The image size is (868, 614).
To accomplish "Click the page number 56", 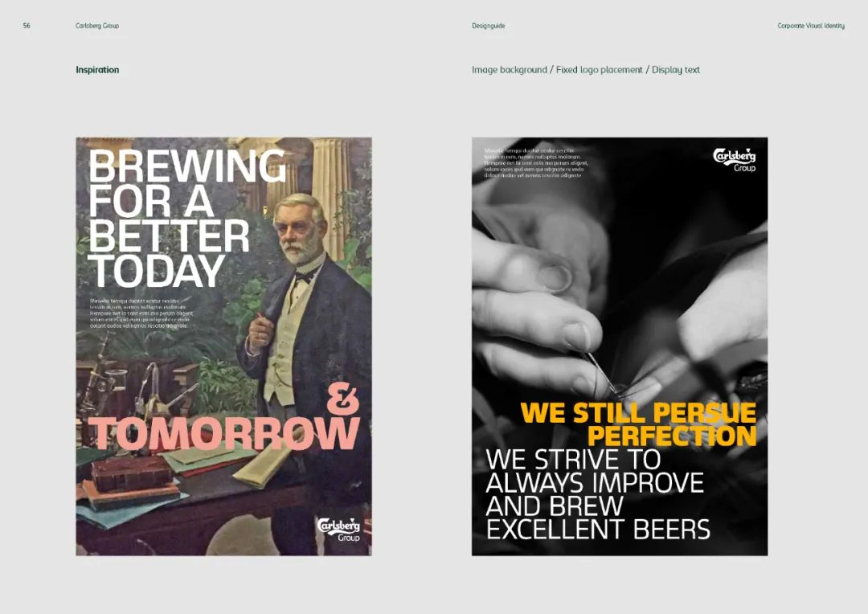I will (27, 26).
